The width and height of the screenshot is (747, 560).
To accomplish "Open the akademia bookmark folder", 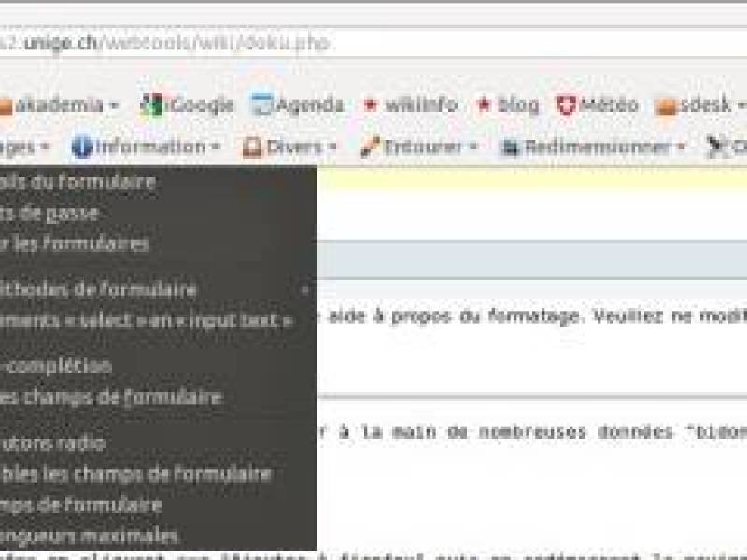I will pos(60,105).
